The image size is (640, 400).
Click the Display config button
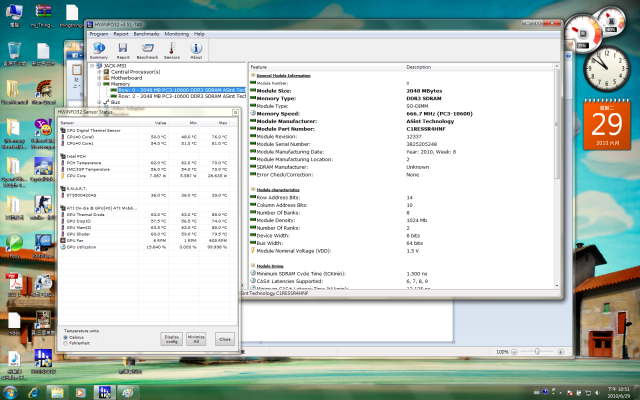pos(171,339)
